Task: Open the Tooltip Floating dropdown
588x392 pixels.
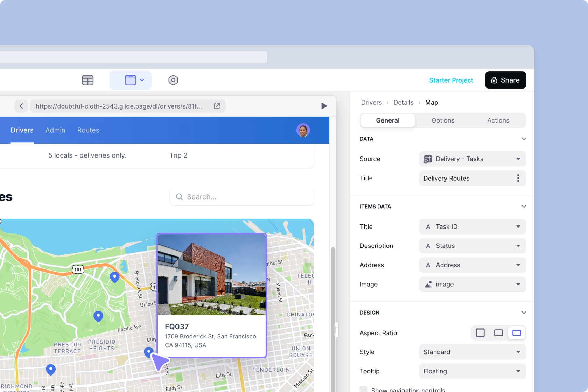Action: [472, 371]
